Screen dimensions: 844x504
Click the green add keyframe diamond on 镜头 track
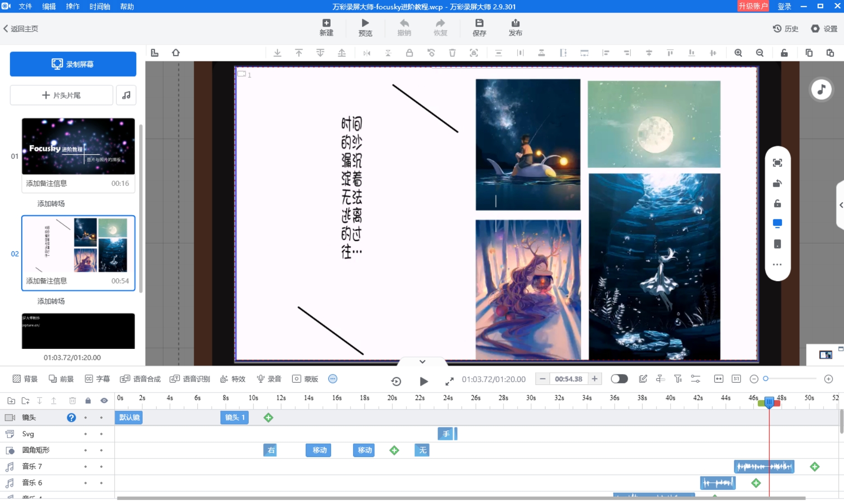268,418
